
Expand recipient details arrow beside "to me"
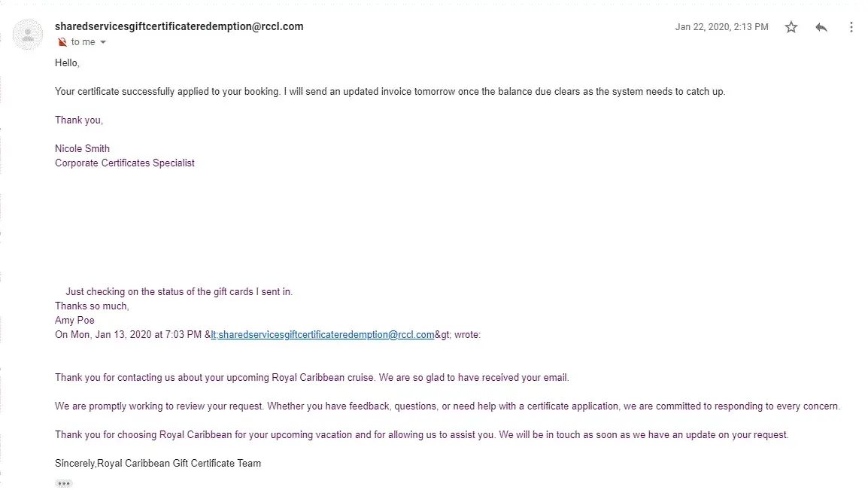[x=103, y=42]
